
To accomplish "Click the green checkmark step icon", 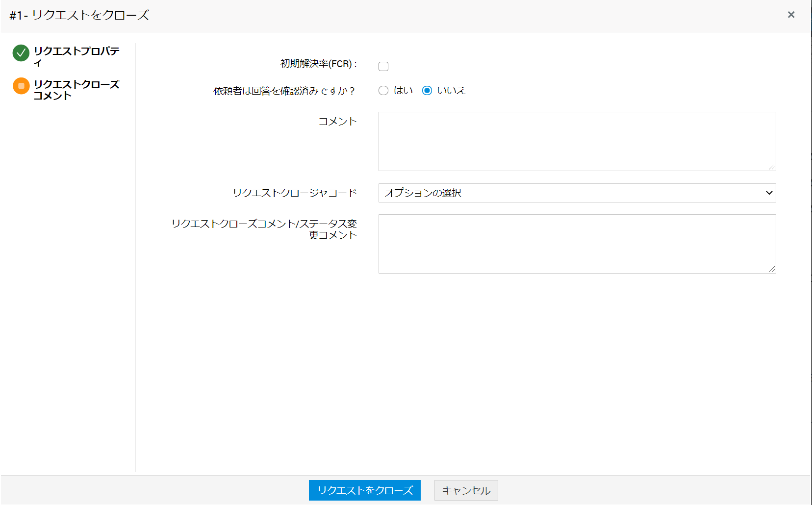I will coord(21,52).
